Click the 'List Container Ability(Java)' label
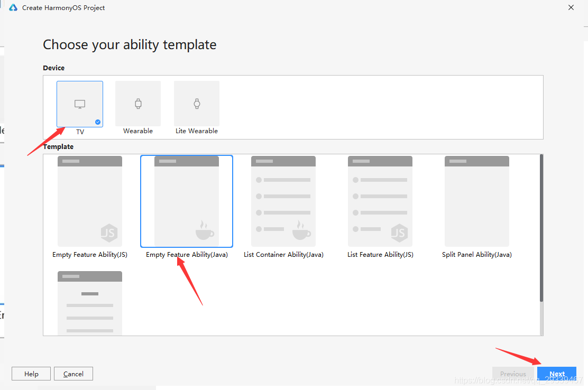Image resolution: width=588 pixels, height=390 pixels. coord(283,255)
